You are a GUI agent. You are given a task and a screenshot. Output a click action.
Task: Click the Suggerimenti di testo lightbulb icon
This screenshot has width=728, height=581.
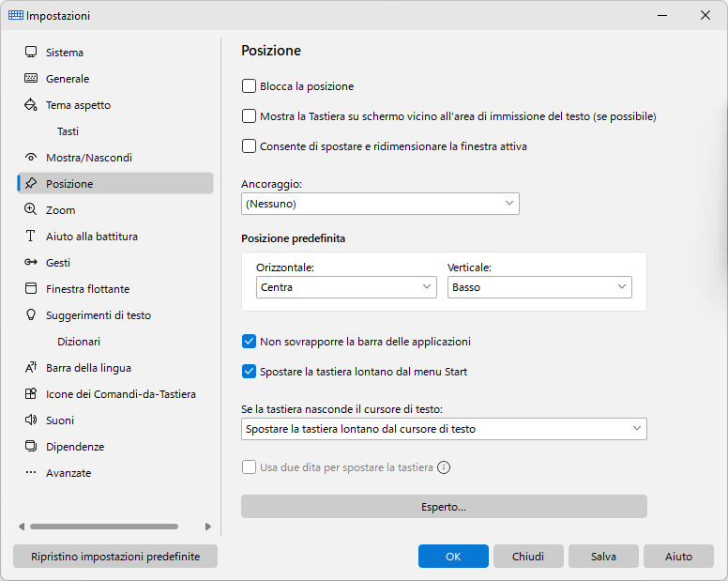pyautogui.click(x=31, y=314)
